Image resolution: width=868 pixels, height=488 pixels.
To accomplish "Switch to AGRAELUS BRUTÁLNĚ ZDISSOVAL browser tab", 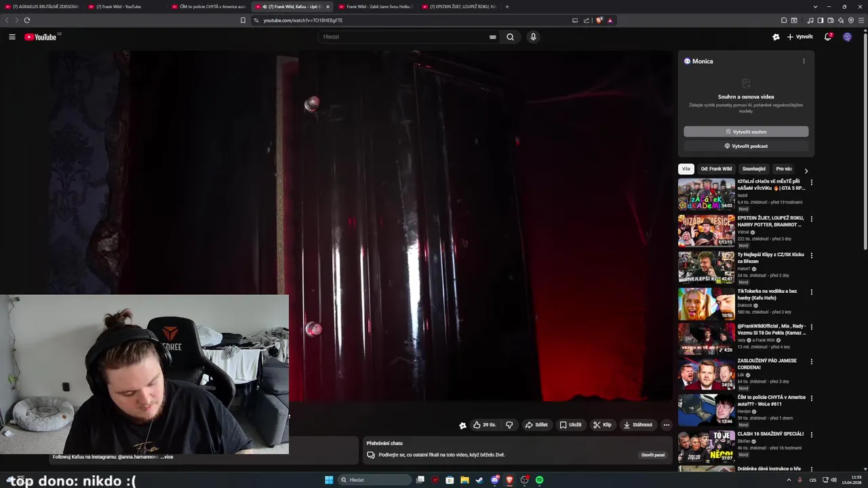I will (x=41, y=7).
